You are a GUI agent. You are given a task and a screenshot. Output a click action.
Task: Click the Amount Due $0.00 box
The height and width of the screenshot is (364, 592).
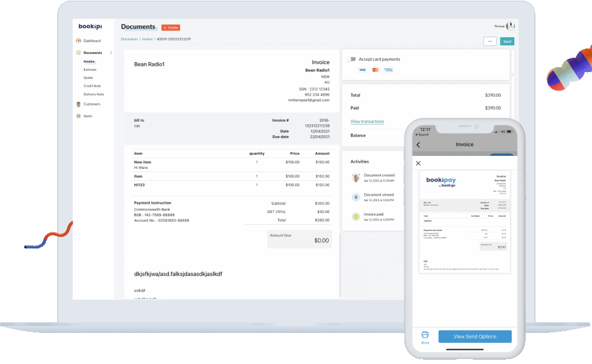pyautogui.click(x=299, y=239)
